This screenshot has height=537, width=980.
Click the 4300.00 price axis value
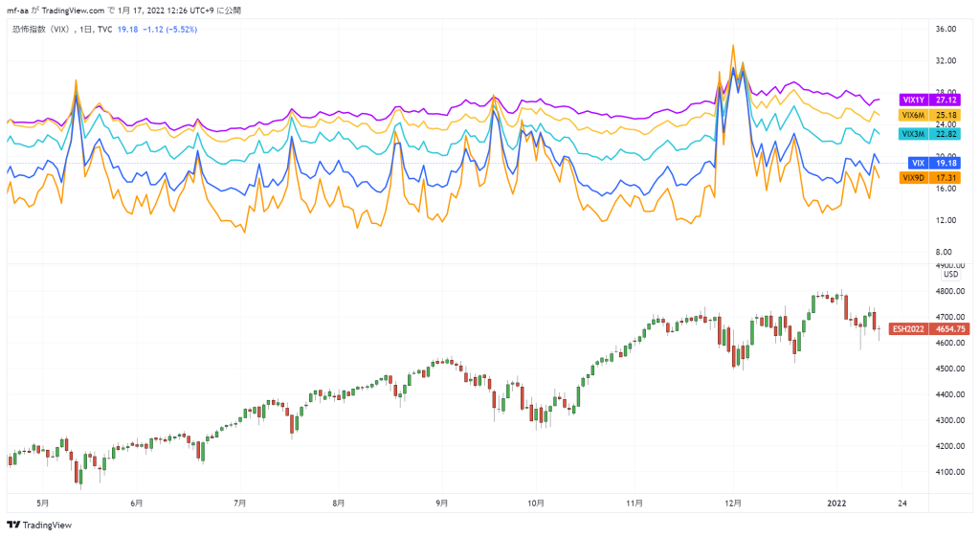[950, 420]
